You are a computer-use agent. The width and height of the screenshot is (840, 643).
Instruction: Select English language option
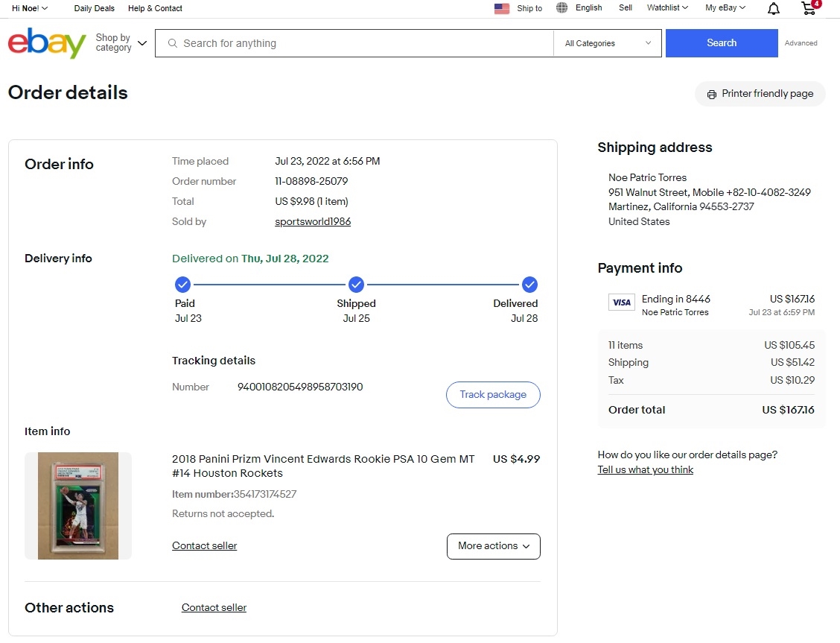click(x=589, y=8)
